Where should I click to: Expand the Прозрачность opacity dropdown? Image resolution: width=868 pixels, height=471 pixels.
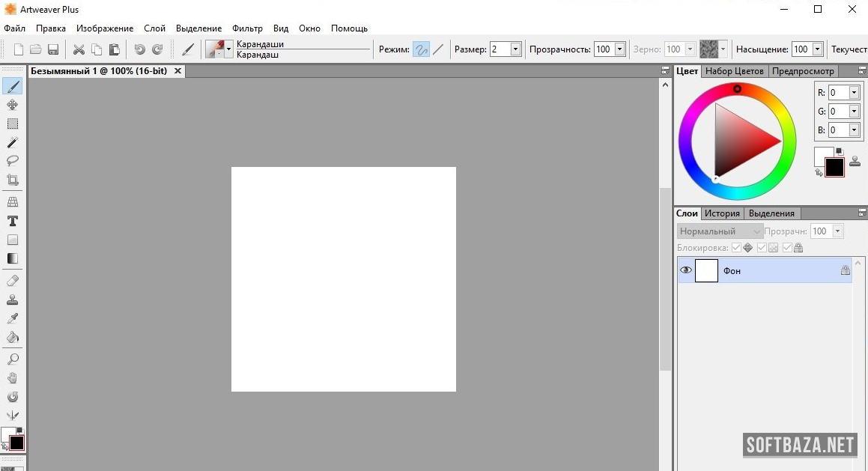tap(619, 49)
